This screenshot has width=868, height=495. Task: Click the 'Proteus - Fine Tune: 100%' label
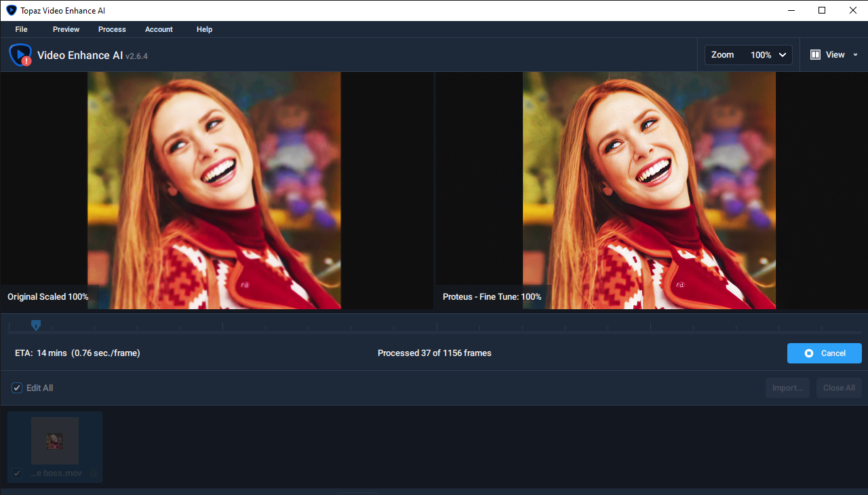point(492,297)
